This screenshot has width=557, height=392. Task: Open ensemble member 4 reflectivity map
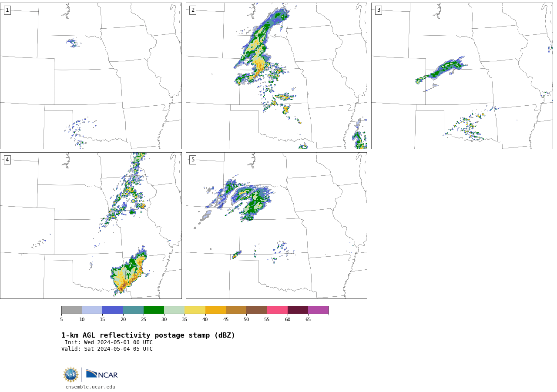click(x=91, y=225)
